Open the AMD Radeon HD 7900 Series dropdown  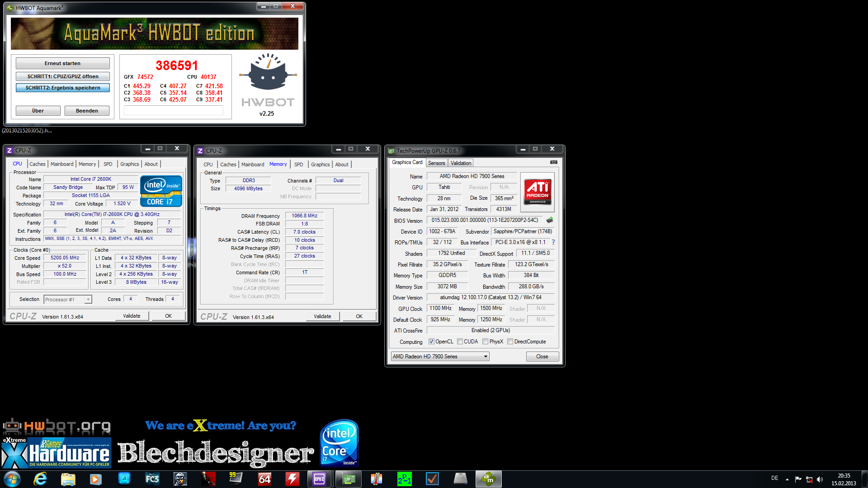[x=440, y=357]
